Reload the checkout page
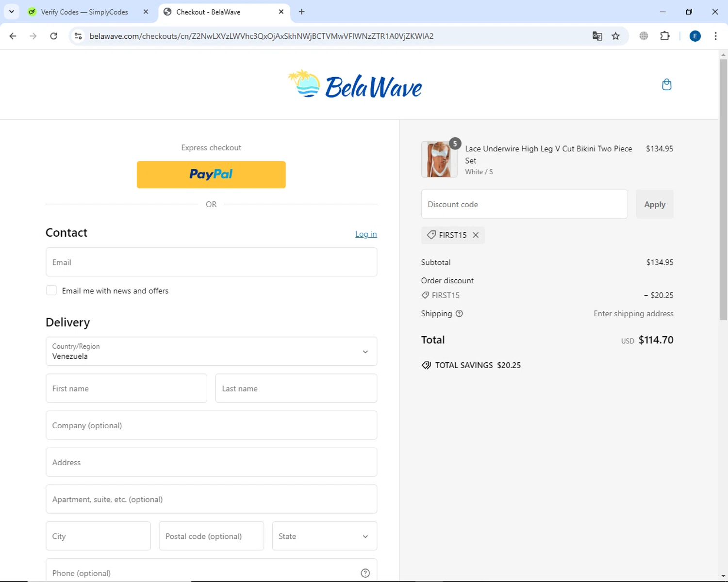This screenshot has width=728, height=582. point(54,36)
